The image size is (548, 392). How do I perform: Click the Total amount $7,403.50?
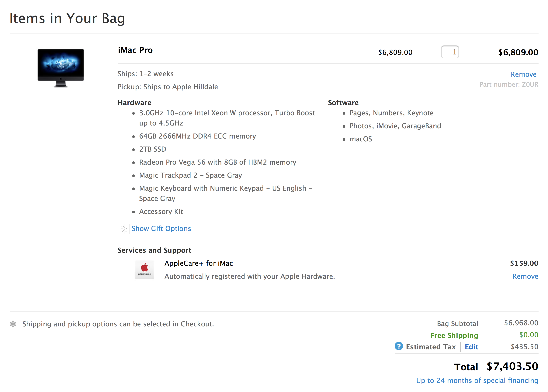tap(512, 366)
